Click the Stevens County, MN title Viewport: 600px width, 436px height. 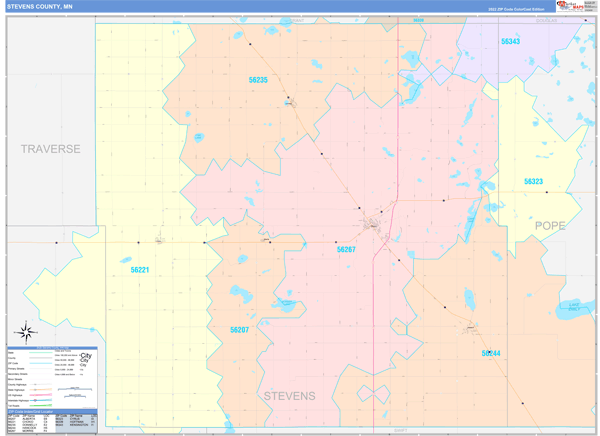pyautogui.click(x=40, y=6)
